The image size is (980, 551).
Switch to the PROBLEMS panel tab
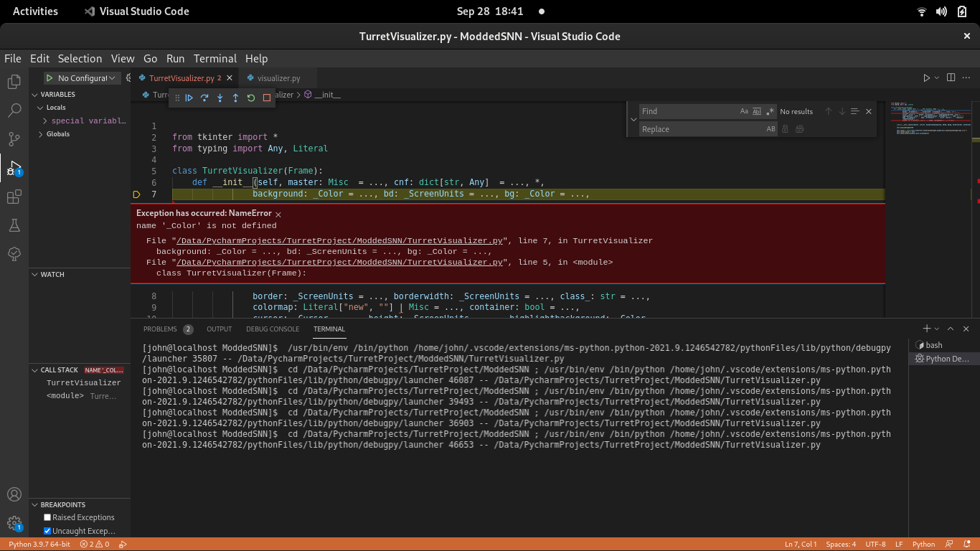point(161,329)
